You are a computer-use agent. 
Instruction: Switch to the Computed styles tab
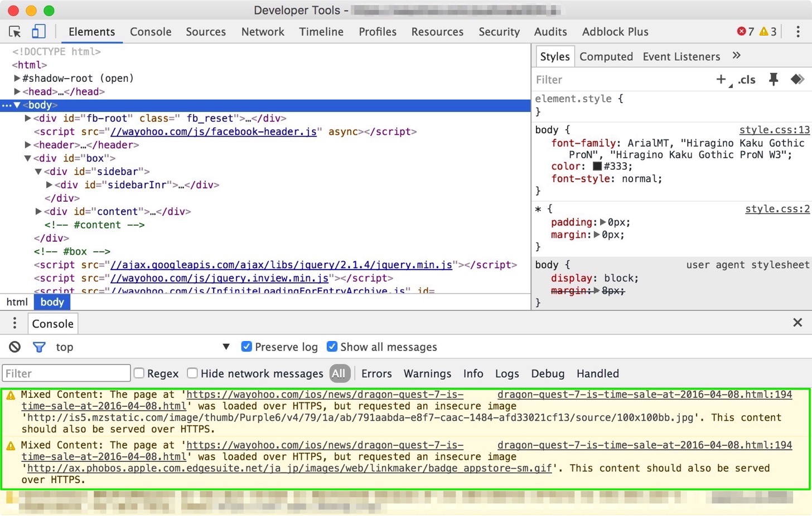point(606,56)
